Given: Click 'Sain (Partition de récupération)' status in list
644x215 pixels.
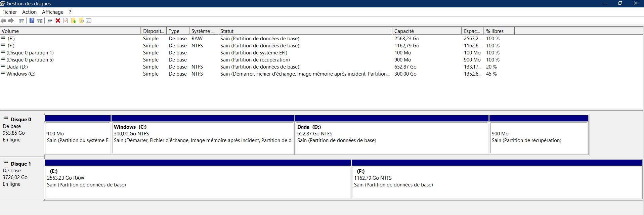Looking at the screenshot, I should click(255, 60).
